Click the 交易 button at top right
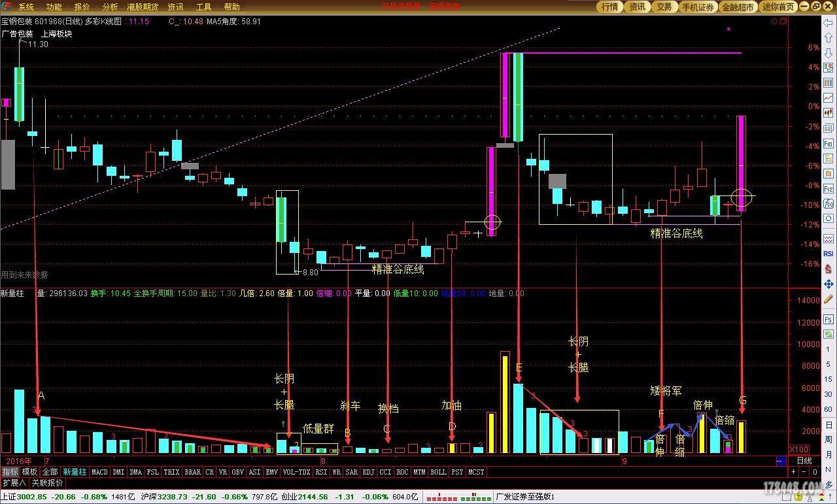 (x=664, y=7)
